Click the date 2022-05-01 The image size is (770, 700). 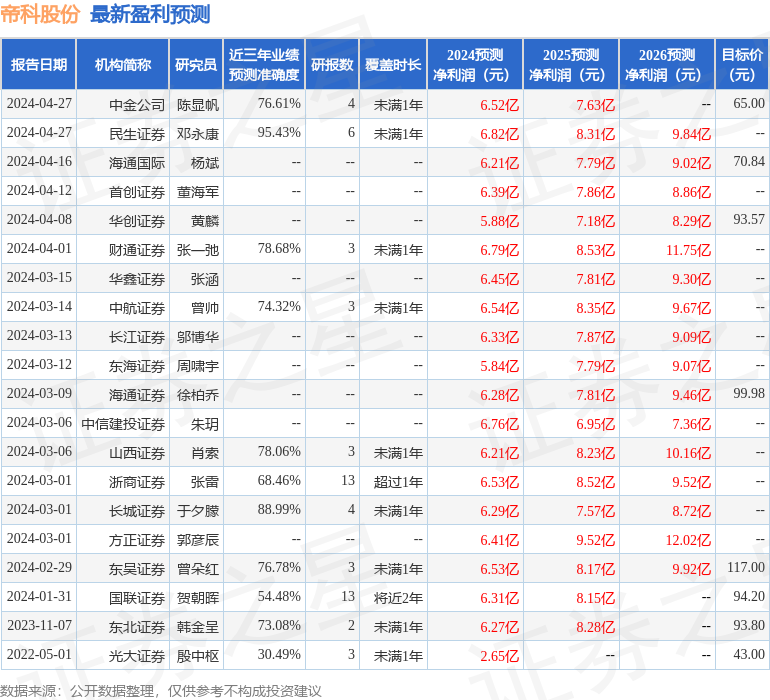pyautogui.click(x=39, y=654)
